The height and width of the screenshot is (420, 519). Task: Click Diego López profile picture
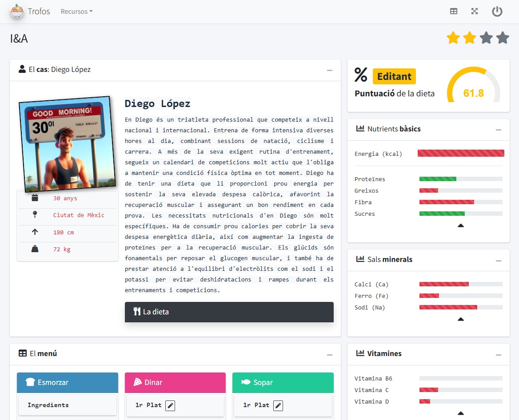pyautogui.click(x=67, y=143)
